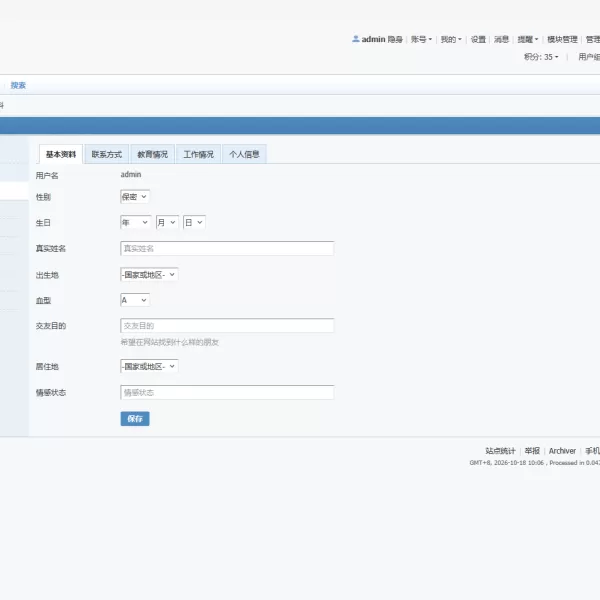Open the 举报 report link
Image resolution: width=600 pixels, height=600 pixels.
532,451
